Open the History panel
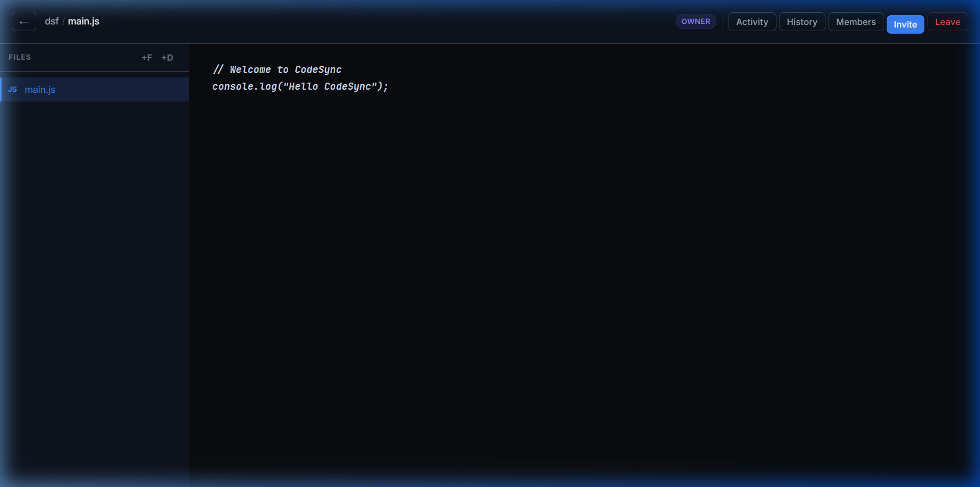The image size is (980, 487). coord(801,22)
